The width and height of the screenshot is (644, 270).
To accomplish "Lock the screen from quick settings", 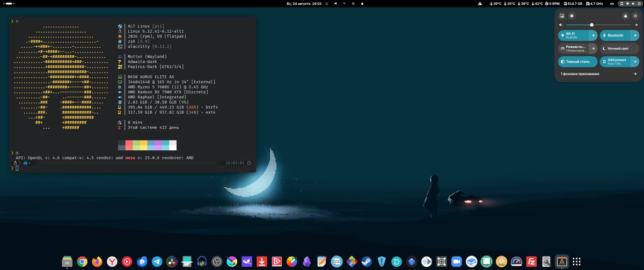I will pos(625,16).
